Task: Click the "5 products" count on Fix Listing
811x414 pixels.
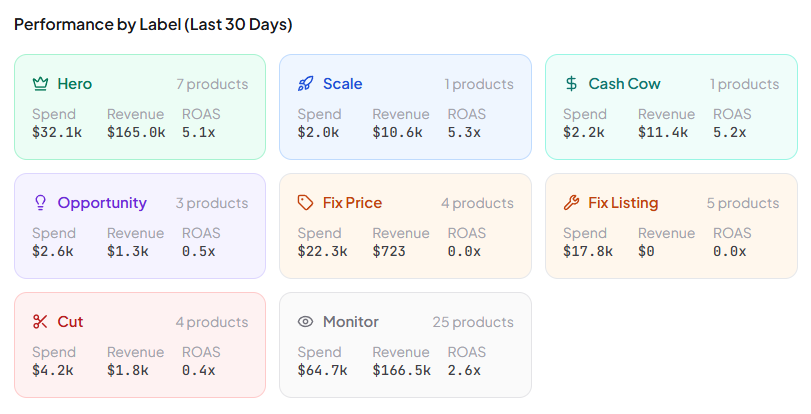Action: (743, 203)
